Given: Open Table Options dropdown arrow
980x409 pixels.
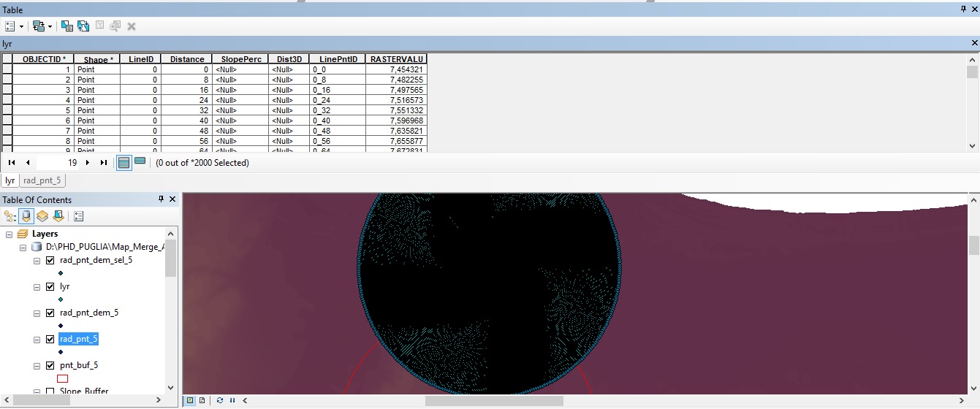Looking at the screenshot, I should (x=21, y=26).
